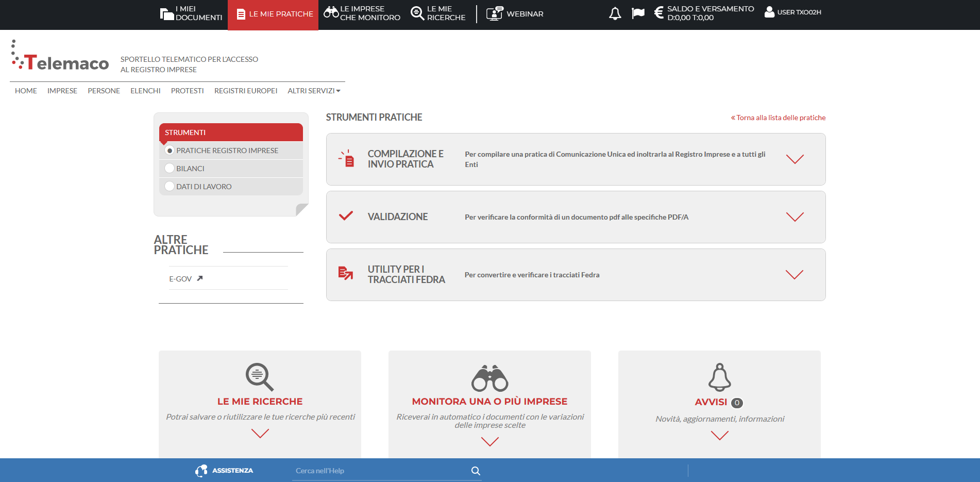Open the Imprese menu item
This screenshot has height=482, width=980.
click(62, 91)
